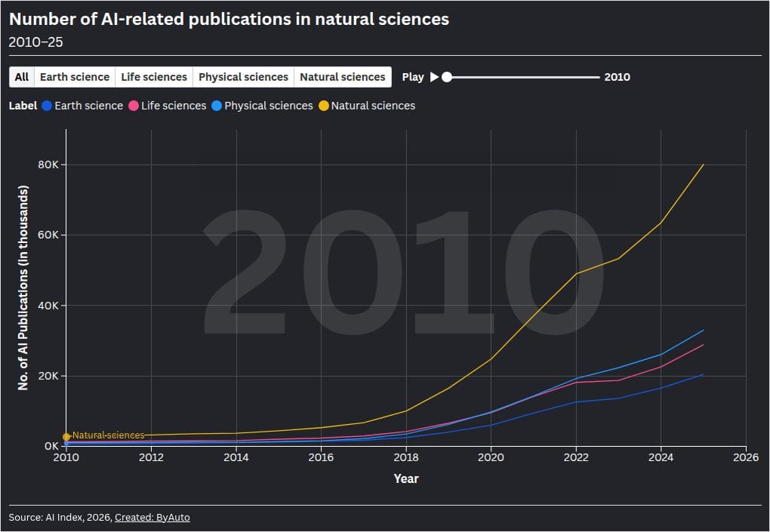This screenshot has height=532, width=770.
Task: Click the Natural sciences legend label
Action: [373, 106]
